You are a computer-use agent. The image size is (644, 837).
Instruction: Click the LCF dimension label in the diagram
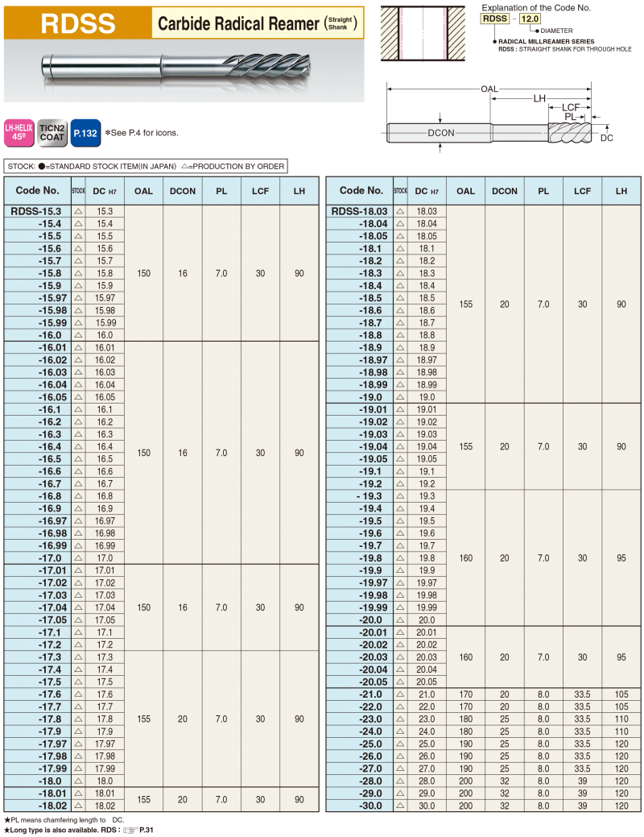click(x=571, y=107)
